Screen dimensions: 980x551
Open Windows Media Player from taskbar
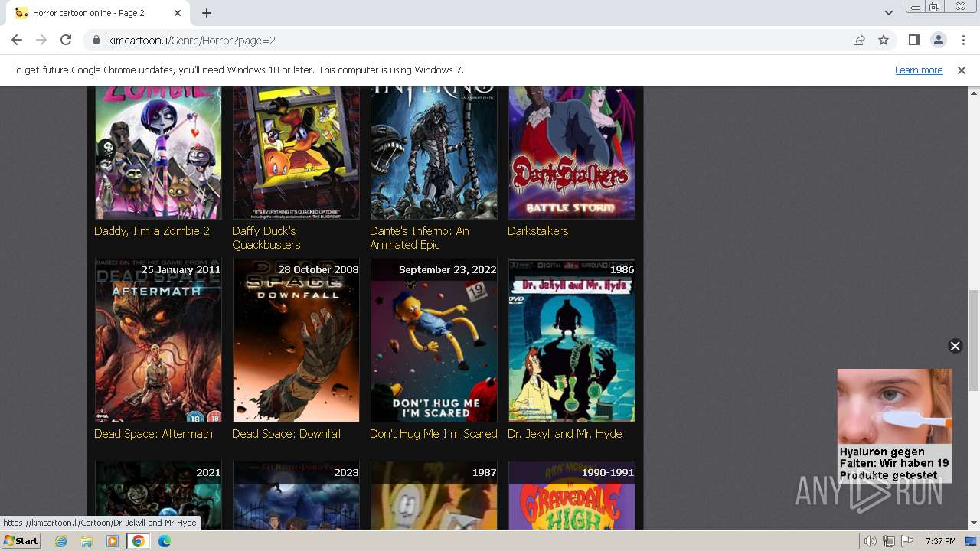click(x=113, y=541)
